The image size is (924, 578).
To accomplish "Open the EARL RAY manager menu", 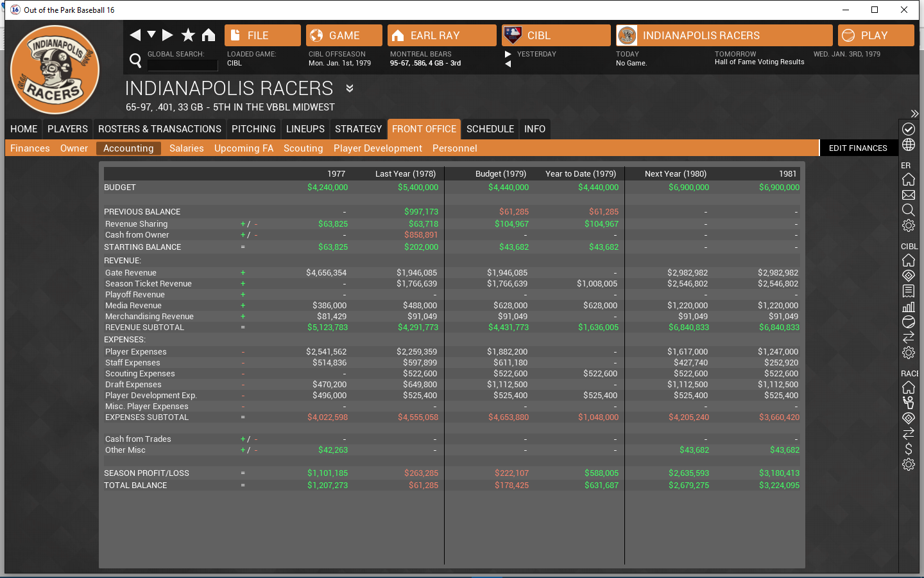I will coord(442,35).
